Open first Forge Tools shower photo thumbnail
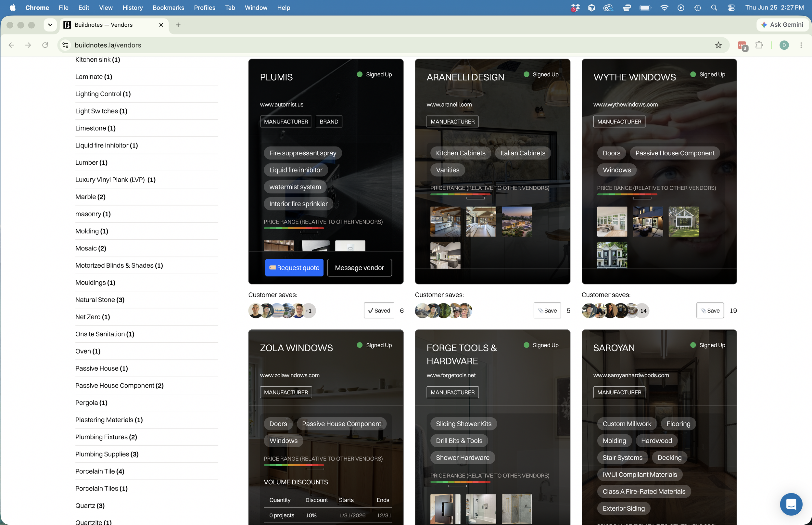The width and height of the screenshot is (812, 525). coord(445,509)
